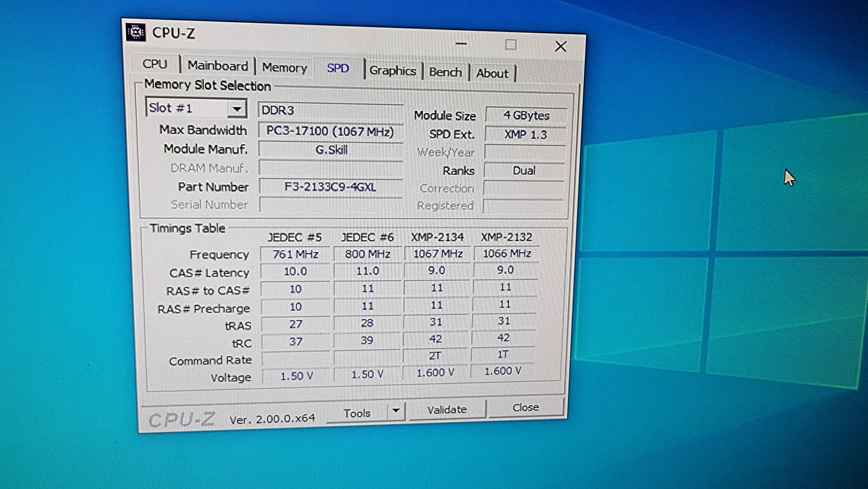Select the SPD tab
Screen dimensions: 868x489
338,68
